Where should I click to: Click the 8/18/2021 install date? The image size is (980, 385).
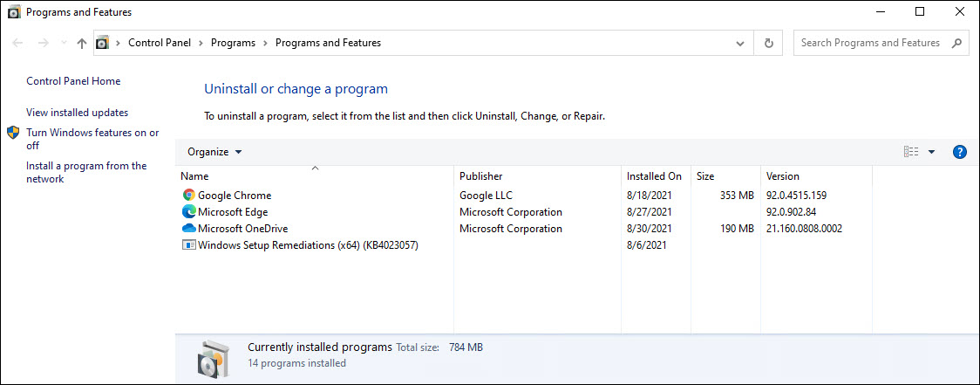click(x=650, y=196)
